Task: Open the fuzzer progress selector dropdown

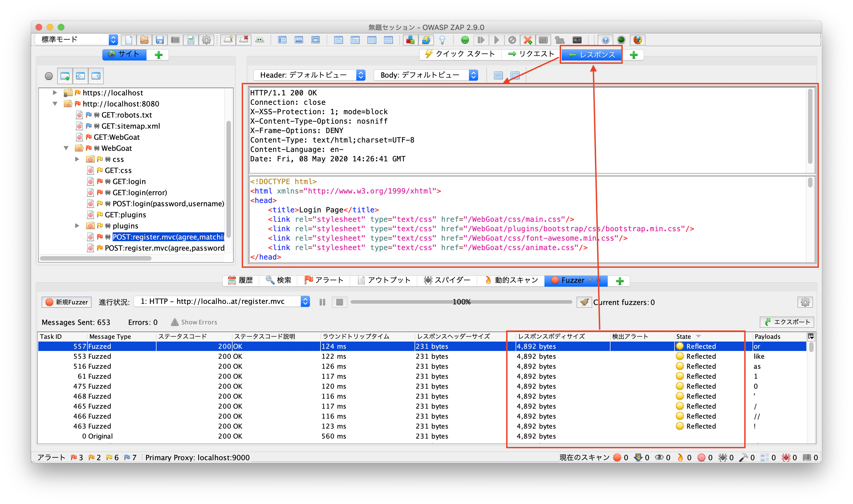Action: tap(222, 302)
